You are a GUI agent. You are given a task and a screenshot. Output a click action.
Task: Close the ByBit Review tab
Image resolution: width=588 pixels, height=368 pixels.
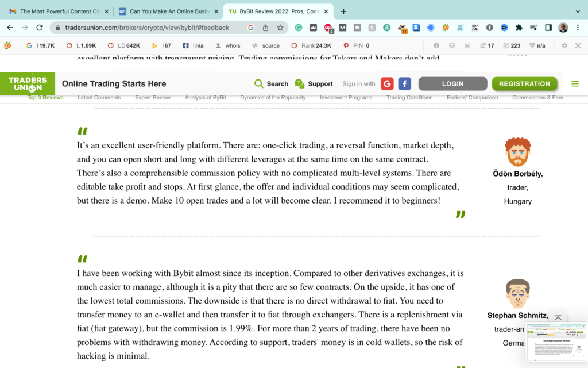point(326,11)
